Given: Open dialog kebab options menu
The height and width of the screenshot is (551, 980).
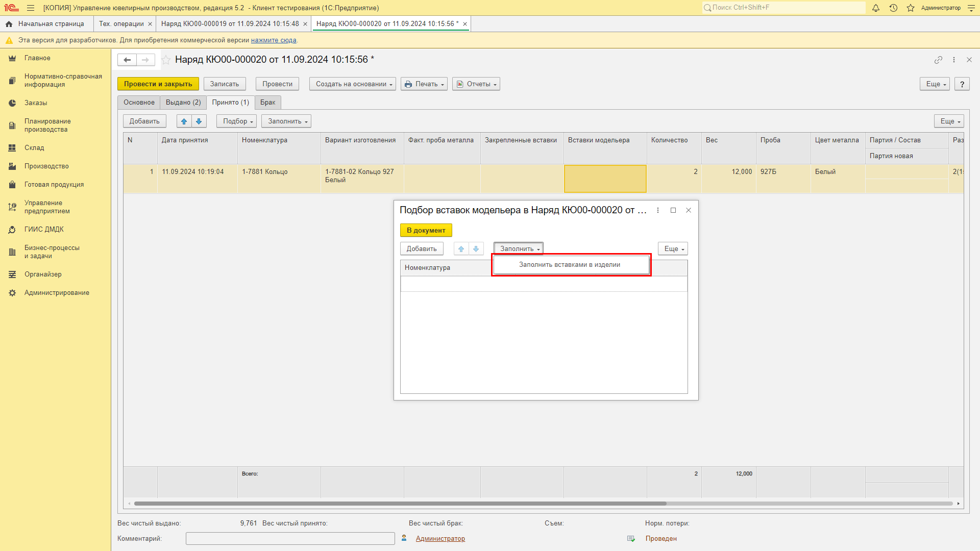Looking at the screenshot, I should pyautogui.click(x=658, y=210).
